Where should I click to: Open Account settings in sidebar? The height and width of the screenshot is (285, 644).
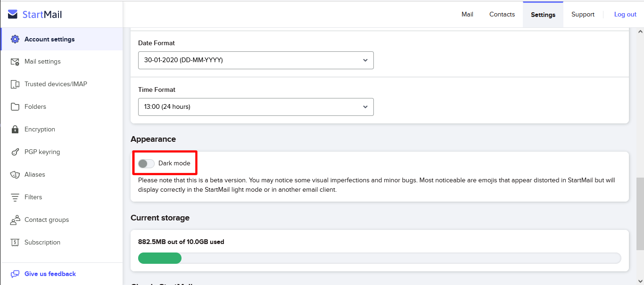(62, 39)
